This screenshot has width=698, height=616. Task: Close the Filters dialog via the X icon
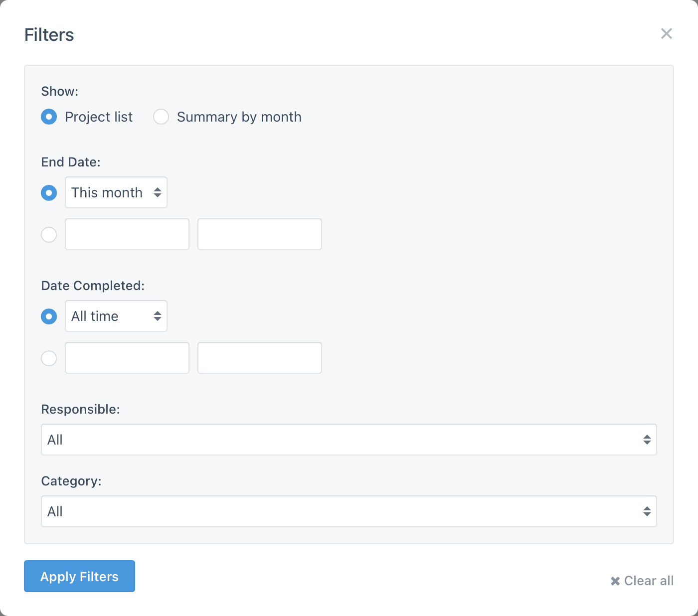[667, 34]
